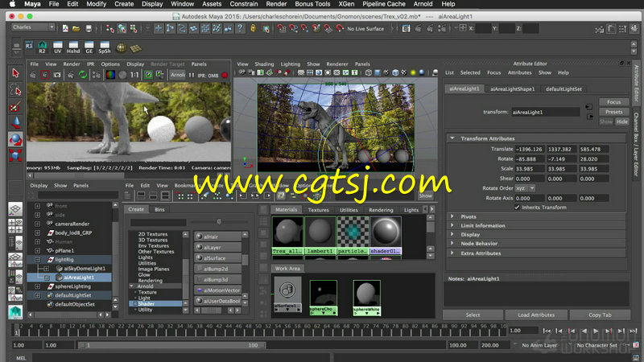This screenshot has width=644, height=362.
Task: Open the Pipeline Cache menu
Action: pyautogui.click(x=384, y=4)
